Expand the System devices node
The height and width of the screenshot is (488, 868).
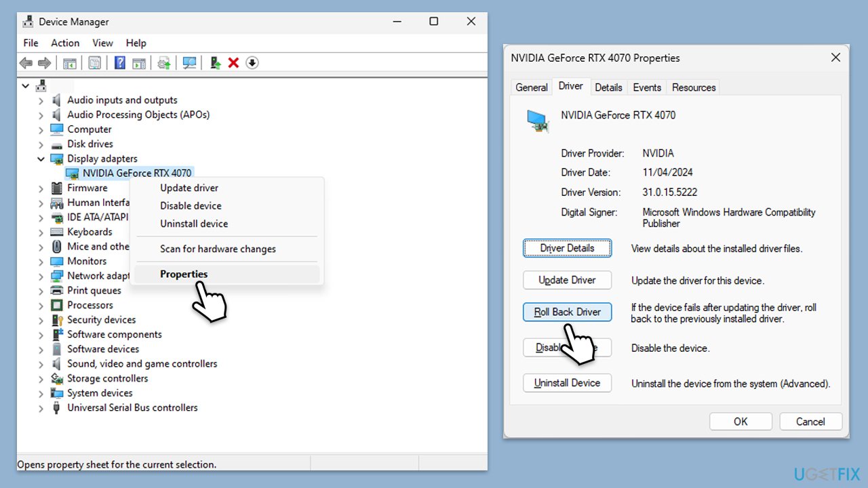[41, 394]
